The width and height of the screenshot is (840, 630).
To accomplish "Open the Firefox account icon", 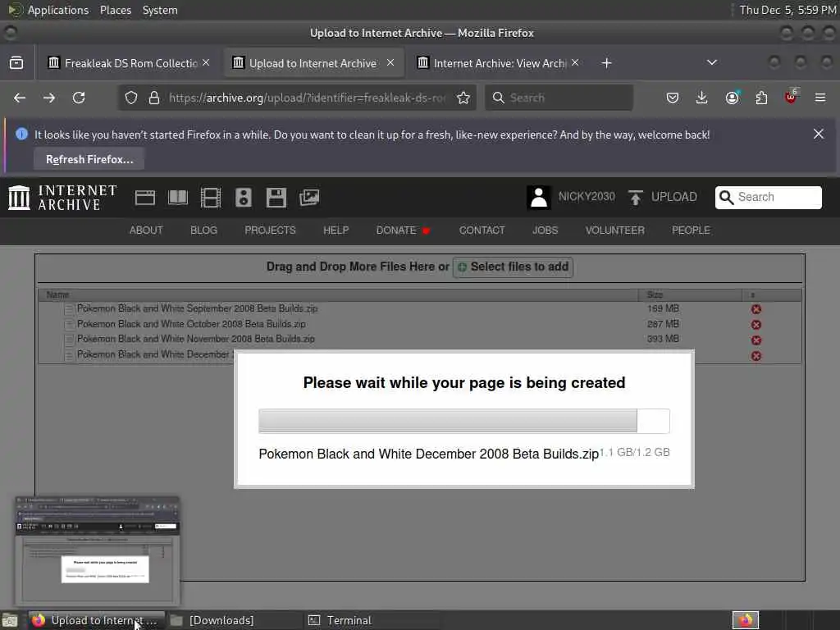I will (732, 98).
